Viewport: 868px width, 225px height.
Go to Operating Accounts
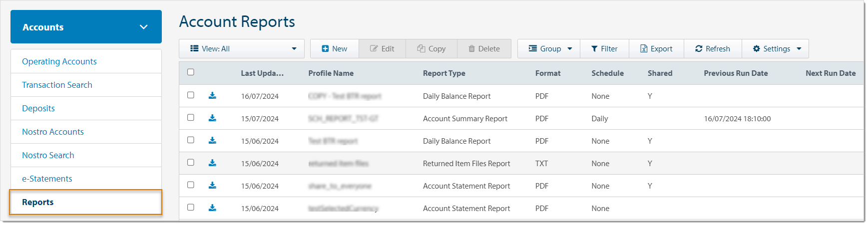[59, 61]
